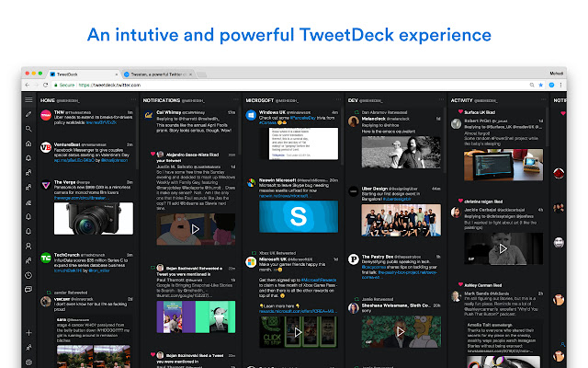Screen dimensions: 588x368
Task: Open the neowin.net link in Microsoft column
Action: [284, 196]
